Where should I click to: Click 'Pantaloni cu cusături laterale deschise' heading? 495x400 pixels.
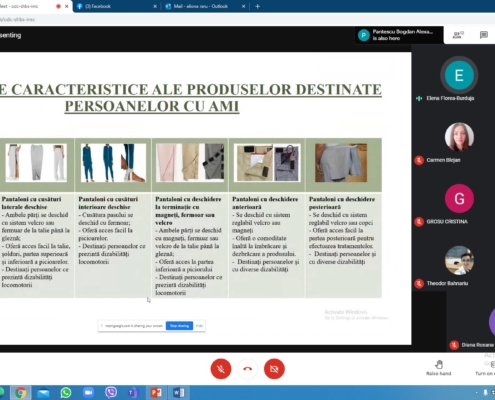31,203
